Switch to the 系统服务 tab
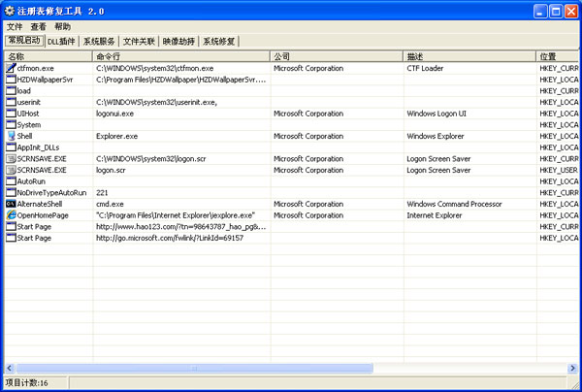The height and width of the screenshot is (392, 582). click(x=99, y=41)
